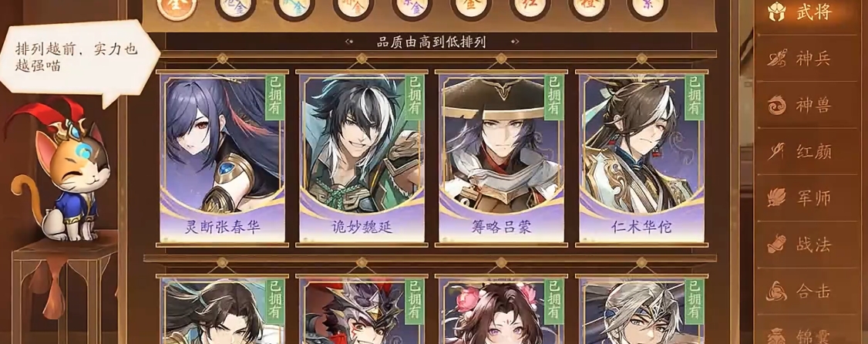Click the 红颜 hairpin icon

click(x=777, y=150)
